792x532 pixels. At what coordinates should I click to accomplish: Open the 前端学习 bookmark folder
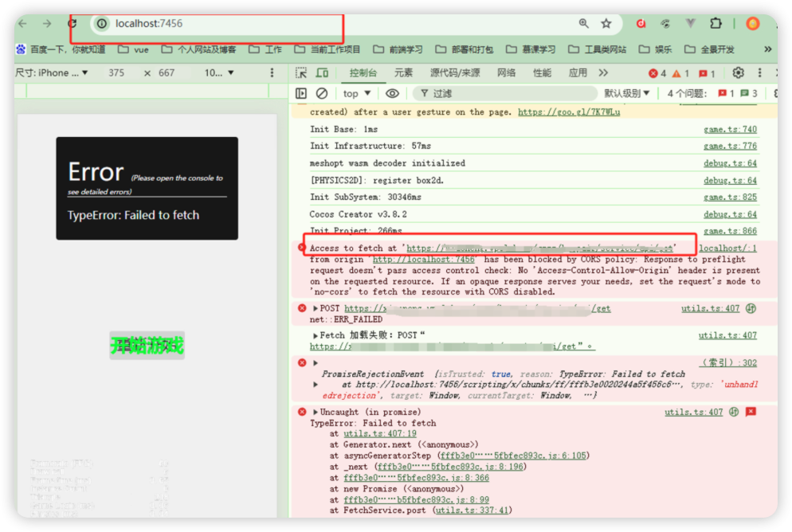tap(398, 49)
